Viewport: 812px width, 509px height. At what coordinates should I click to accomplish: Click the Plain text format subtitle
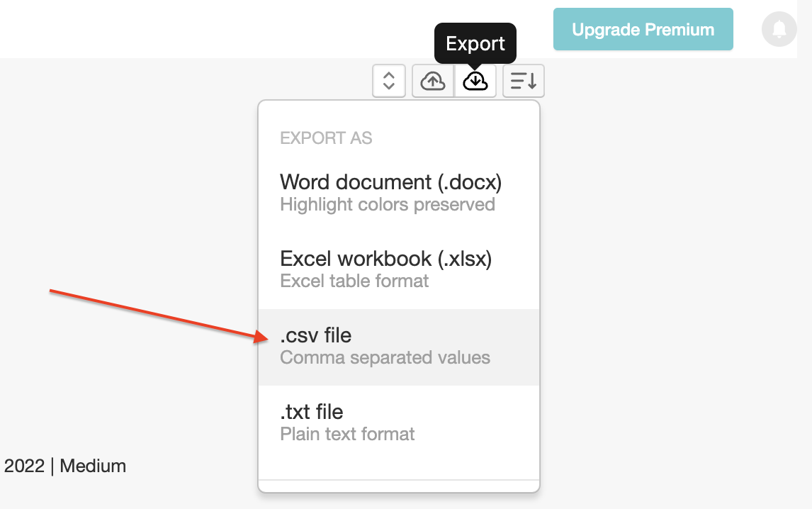pos(347,434)
